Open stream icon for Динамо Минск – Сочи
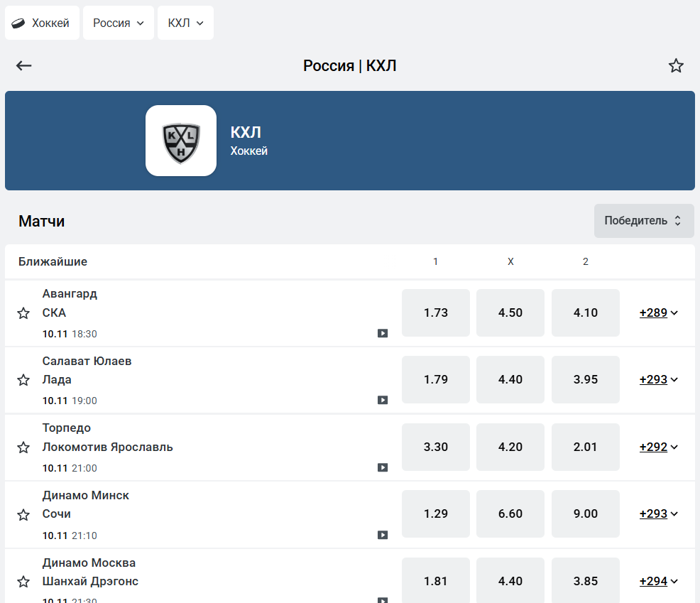This screenshot has width=700, height=603. tap(383, 535)
